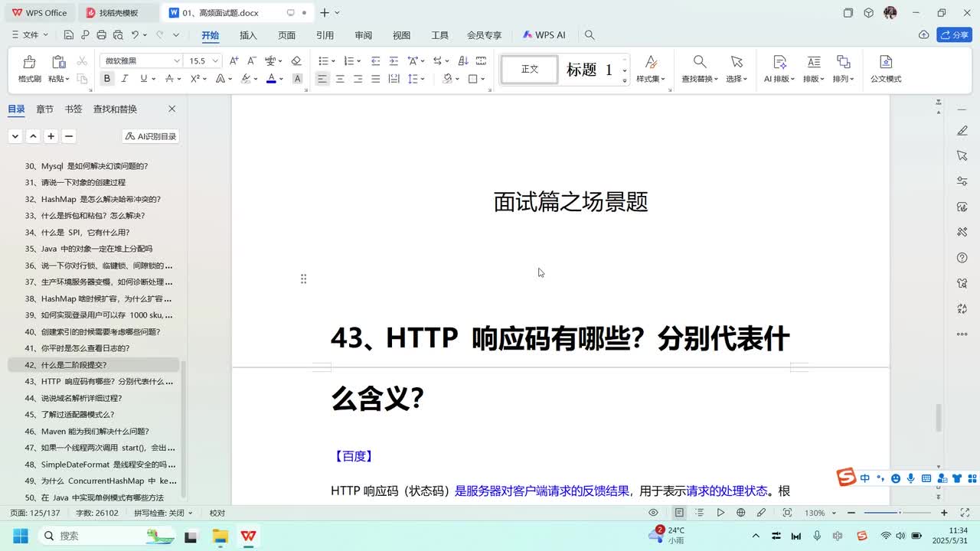
Task: Click the Format Painter (格式刷) icon
Action: tap(29, 62)
